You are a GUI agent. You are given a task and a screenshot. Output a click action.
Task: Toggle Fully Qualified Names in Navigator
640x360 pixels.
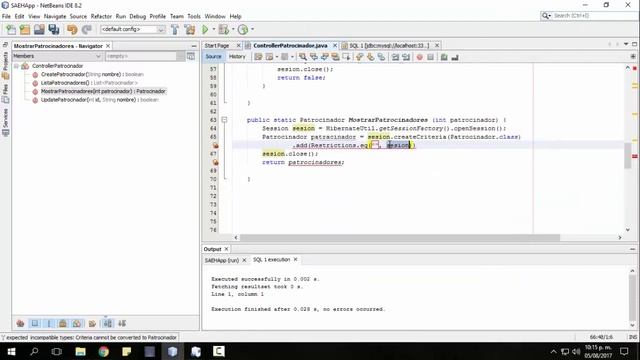coord(92,323)
